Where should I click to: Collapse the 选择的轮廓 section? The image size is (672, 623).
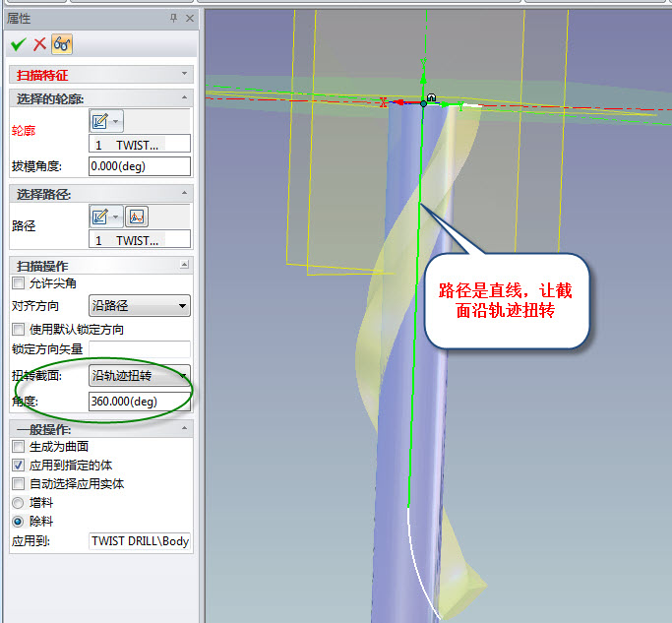pos(184,98)
